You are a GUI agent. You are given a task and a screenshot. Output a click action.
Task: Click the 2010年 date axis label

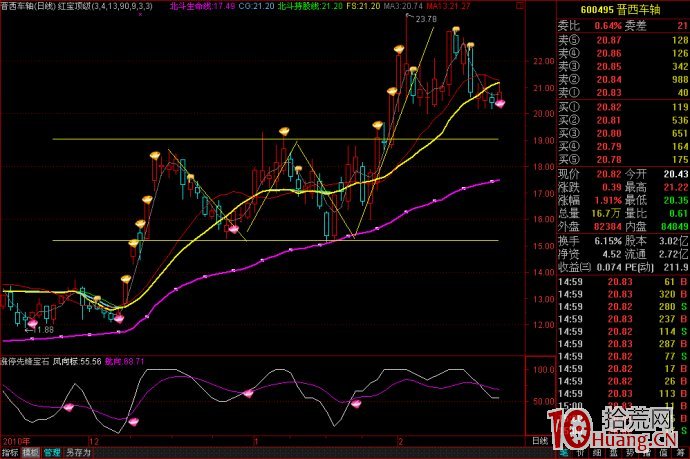click(x=17, y=441)
